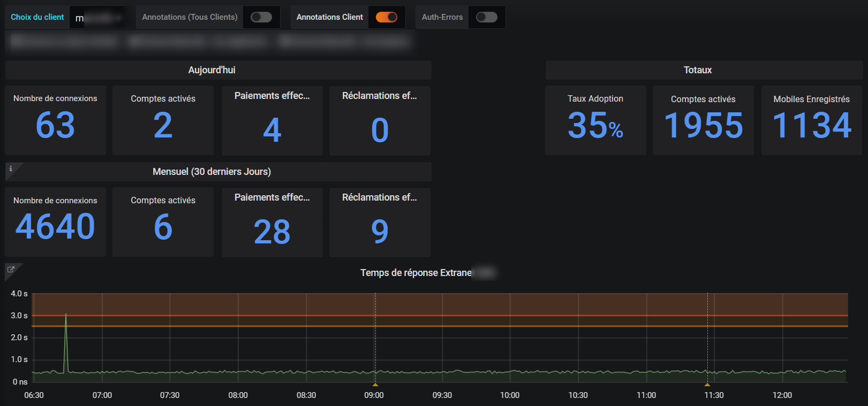Click the Annotations Client label

click(x=330, y=17)
